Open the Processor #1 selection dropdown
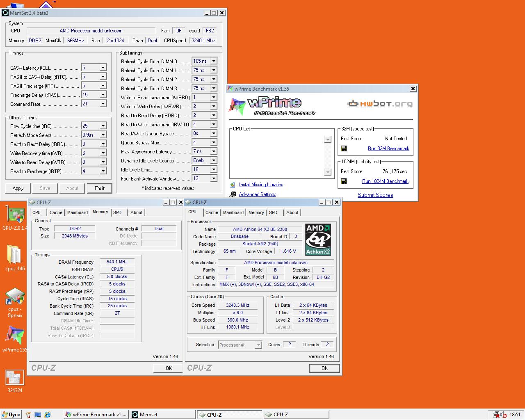This screenshot has height=420, width=525. [258, 345]
